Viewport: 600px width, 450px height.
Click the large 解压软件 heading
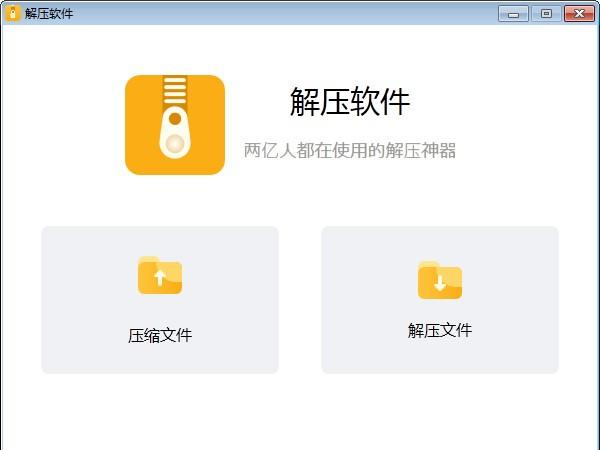350,101
